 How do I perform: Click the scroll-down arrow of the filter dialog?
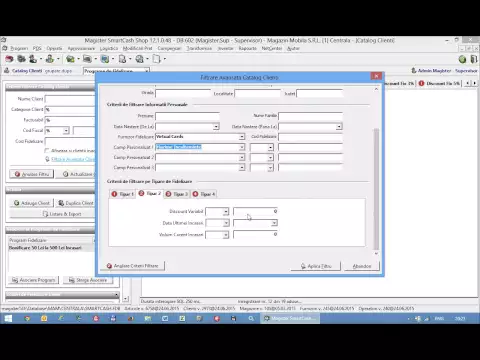pyautogui.click(x=376, y=253)
